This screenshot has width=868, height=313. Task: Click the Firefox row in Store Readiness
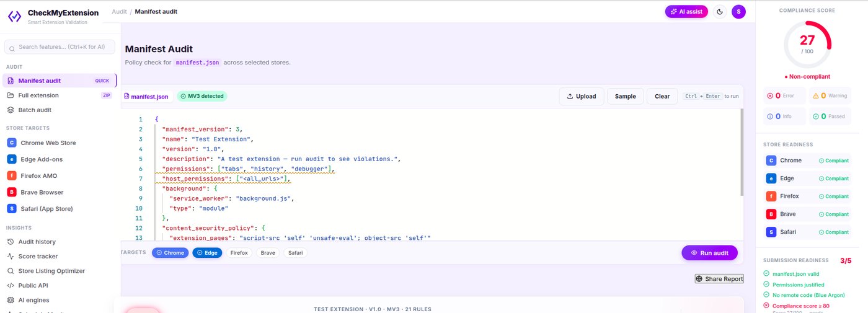pos(808,196)
